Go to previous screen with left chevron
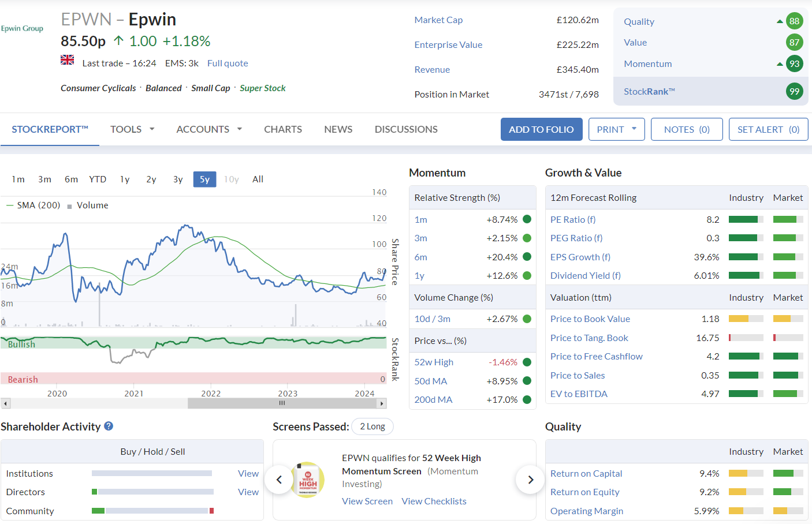The width and height of the screenshot is (812, 524). (279, 480)
